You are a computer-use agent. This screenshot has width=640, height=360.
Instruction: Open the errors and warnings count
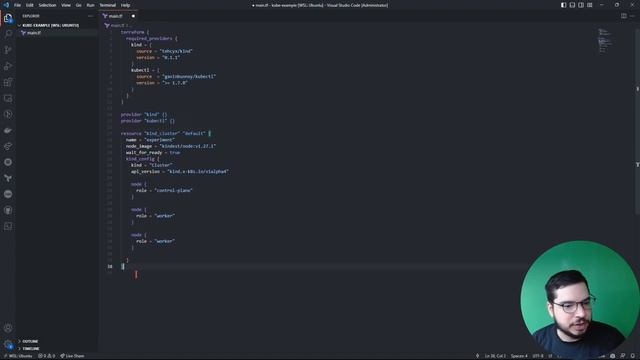coord(46,356)
